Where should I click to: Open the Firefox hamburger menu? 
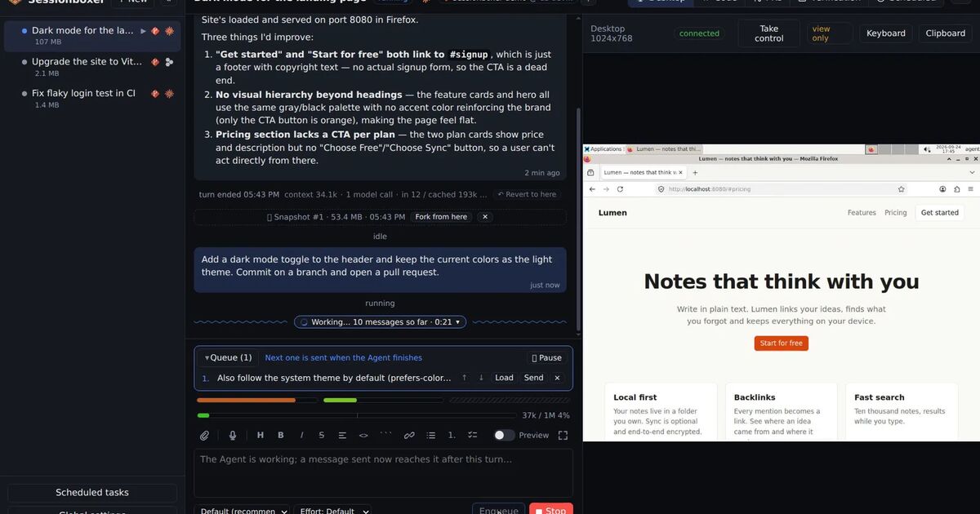pos(971,188)
